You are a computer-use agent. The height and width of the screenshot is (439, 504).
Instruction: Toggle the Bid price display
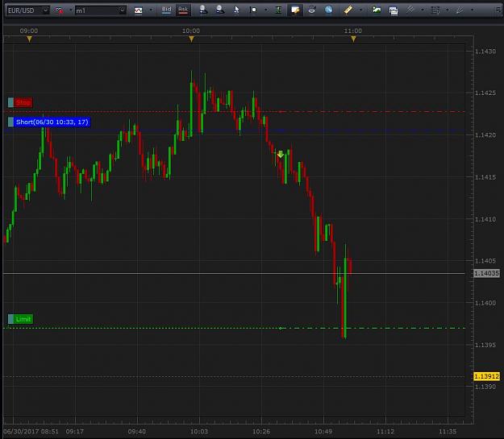click(x=166, y=10)
